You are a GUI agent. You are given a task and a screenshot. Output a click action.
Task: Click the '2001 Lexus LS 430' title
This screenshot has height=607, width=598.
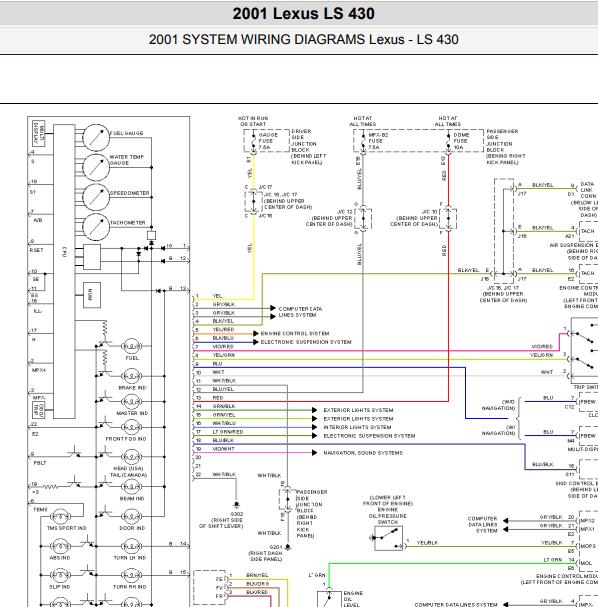tap(303, 14)
